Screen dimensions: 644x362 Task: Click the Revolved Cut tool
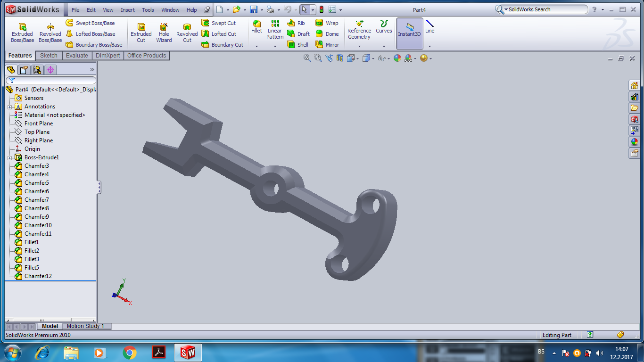(187, 33)
